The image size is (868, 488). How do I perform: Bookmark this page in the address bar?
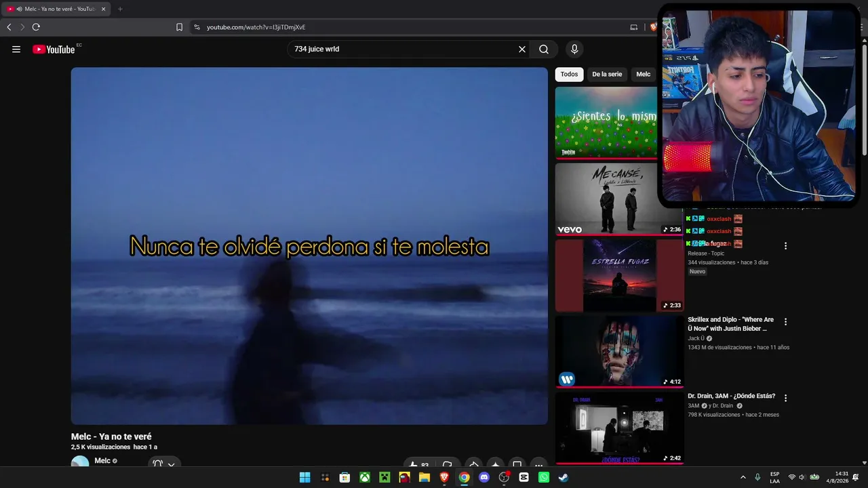coord(179,27)
